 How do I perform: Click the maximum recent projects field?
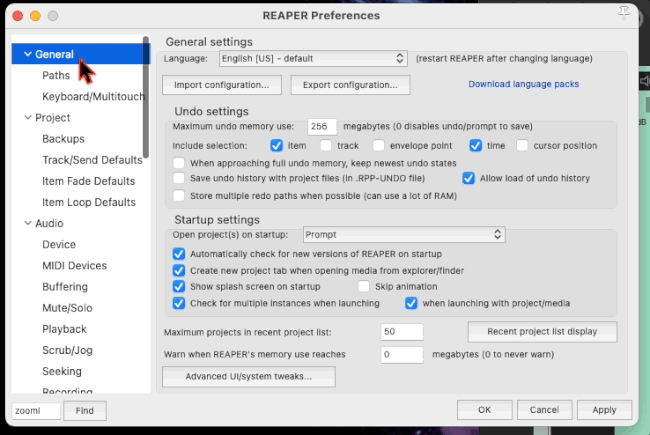402,332
